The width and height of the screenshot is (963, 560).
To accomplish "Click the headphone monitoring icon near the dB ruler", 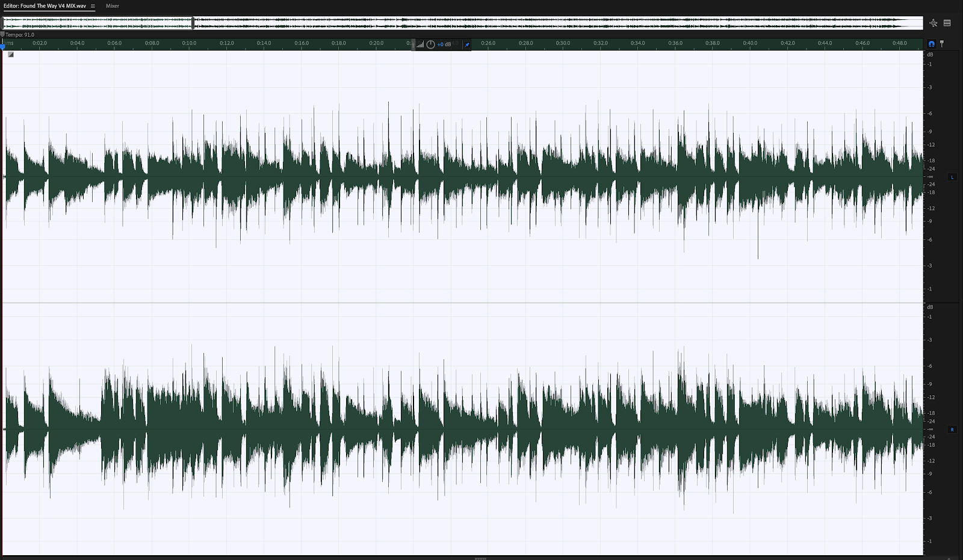I will pyautogui.click(x=931, y=43).
